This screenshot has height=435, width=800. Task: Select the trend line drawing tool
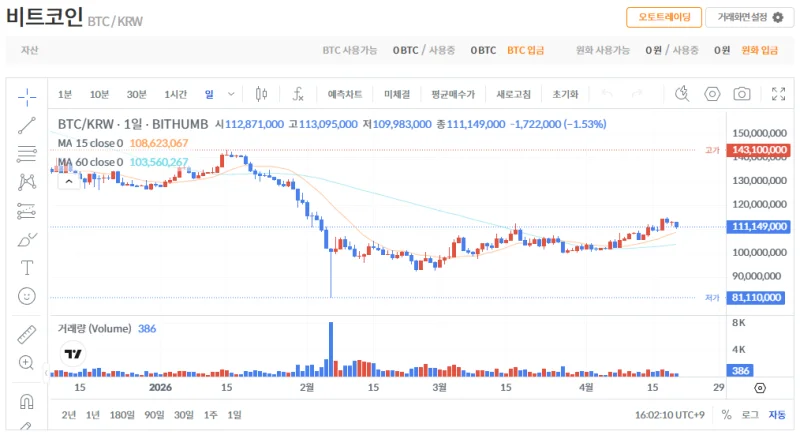pyautogui.click(x=27, y=125)
